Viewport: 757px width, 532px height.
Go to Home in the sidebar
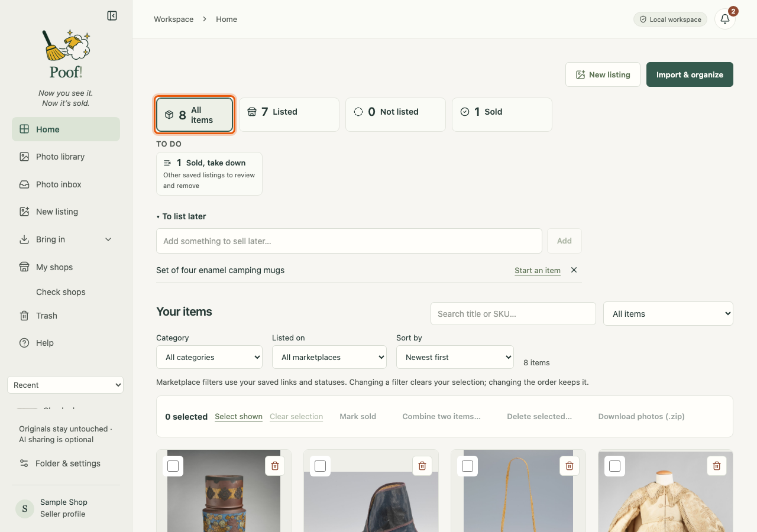coord(66,129)
